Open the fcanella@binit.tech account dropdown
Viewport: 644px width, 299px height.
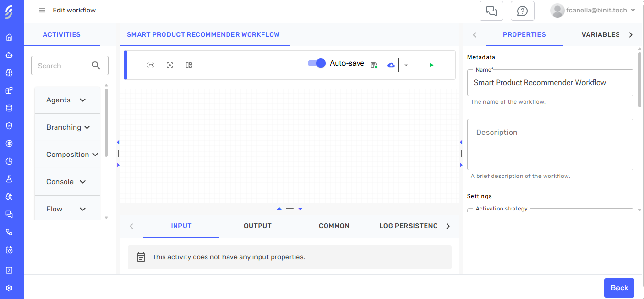(593, 10)
